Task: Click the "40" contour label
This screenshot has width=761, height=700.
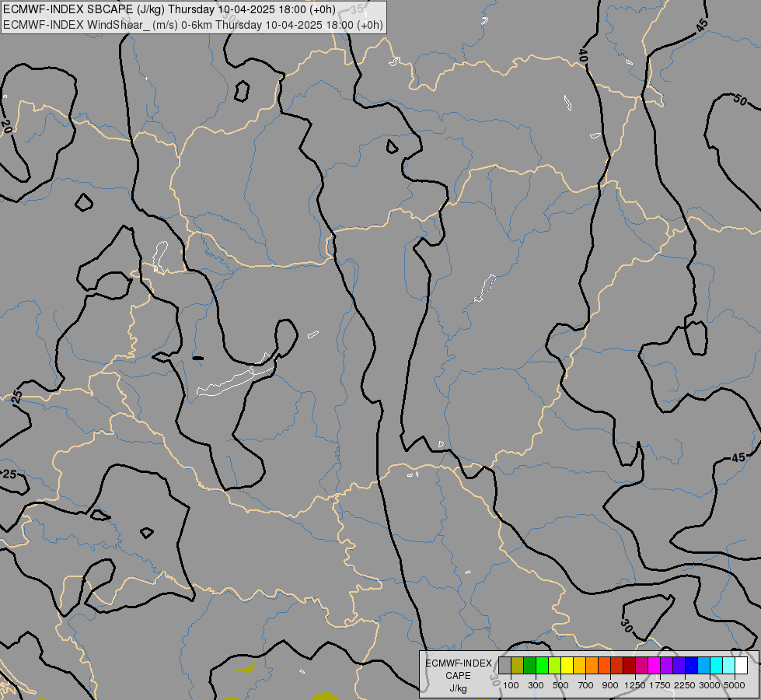Action: coord(583,55)
